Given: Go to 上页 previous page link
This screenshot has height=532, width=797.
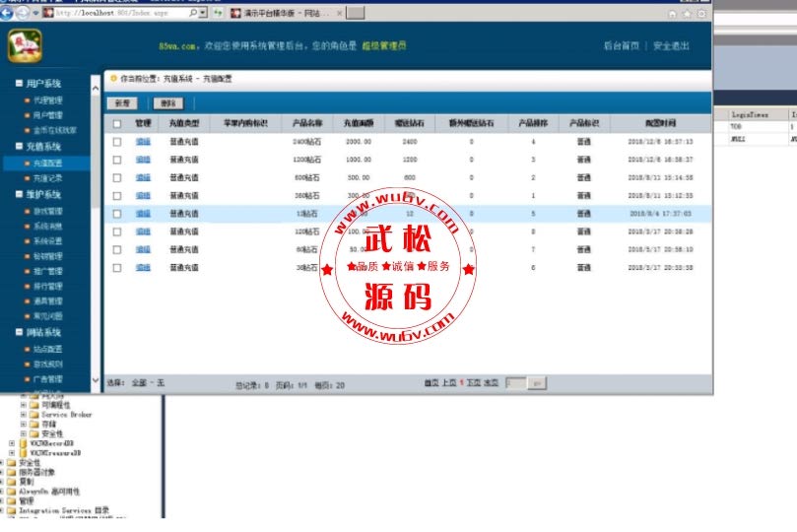Looking at the screenshot, I should coord(449,382).
